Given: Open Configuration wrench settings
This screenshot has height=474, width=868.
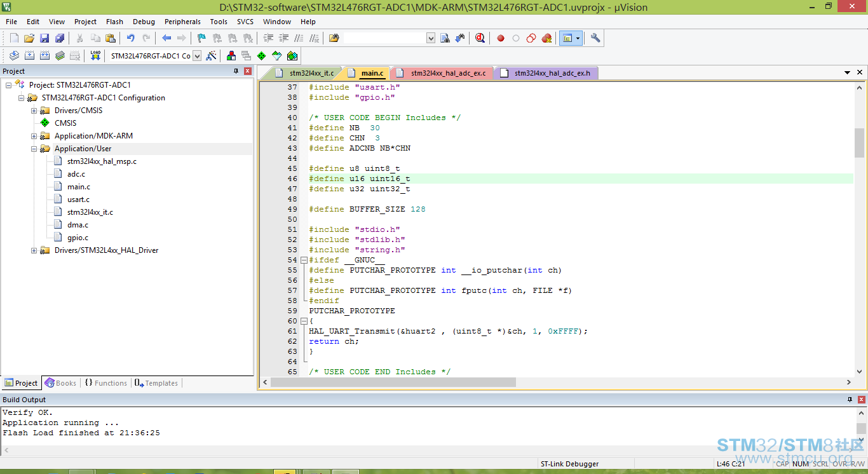Looking at the screenshot, I should coord(595,38).
